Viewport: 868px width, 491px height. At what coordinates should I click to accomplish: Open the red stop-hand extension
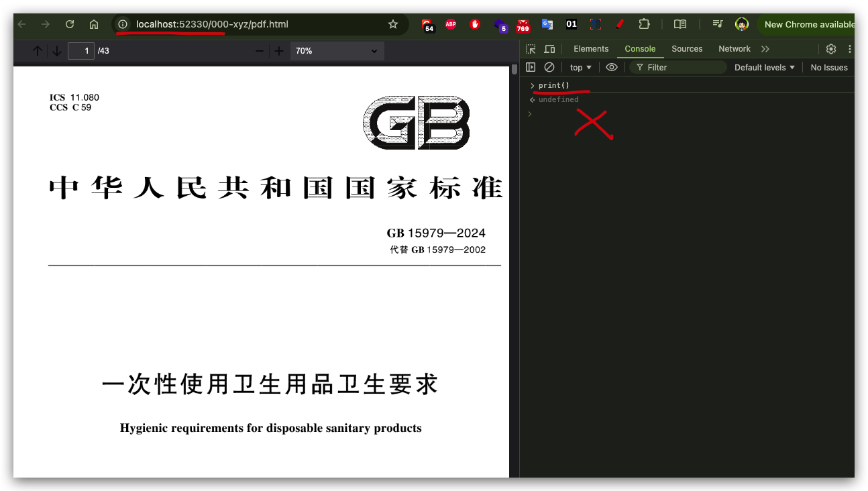click(x=475, y=24)
